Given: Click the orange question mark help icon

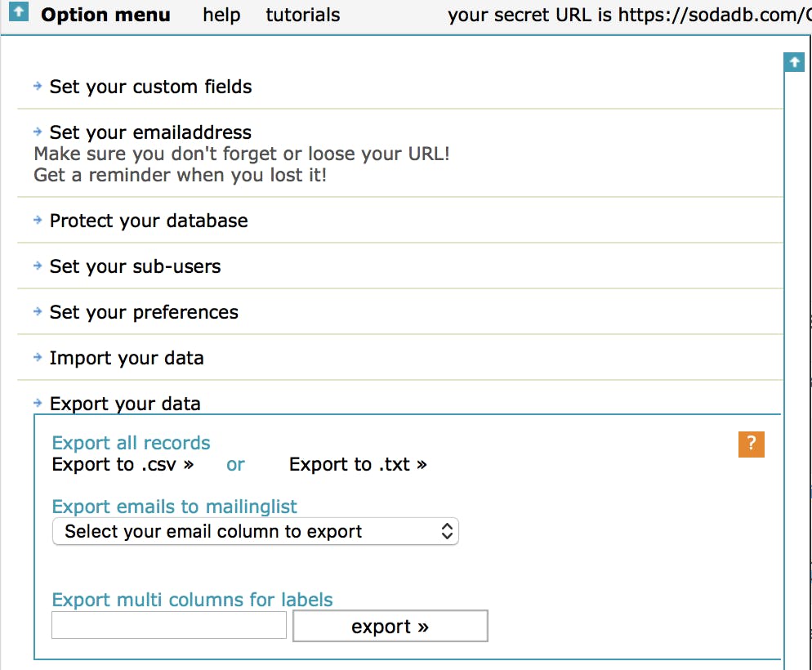Looking at the screenshot, I should (x=751, y=444).
